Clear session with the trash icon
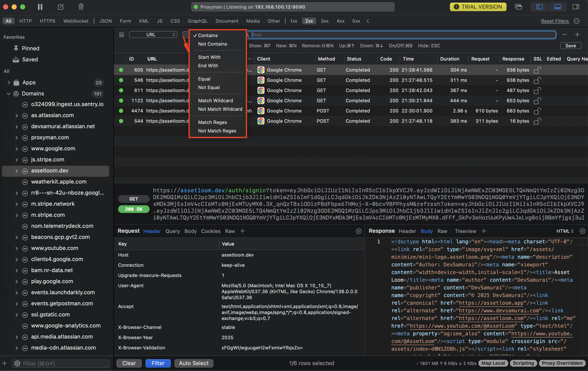 click(x=81, y=7)
